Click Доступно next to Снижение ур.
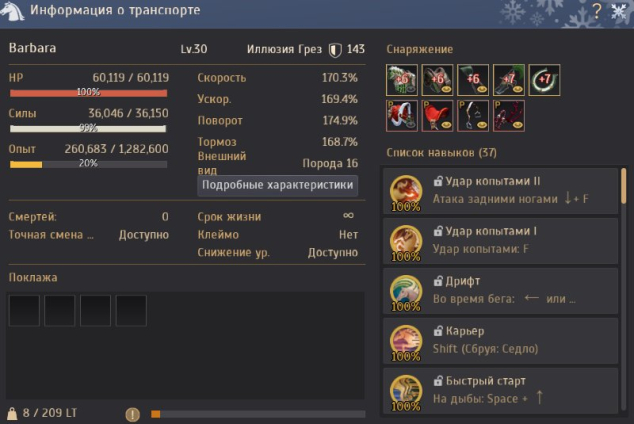 (x=333, y=253)
